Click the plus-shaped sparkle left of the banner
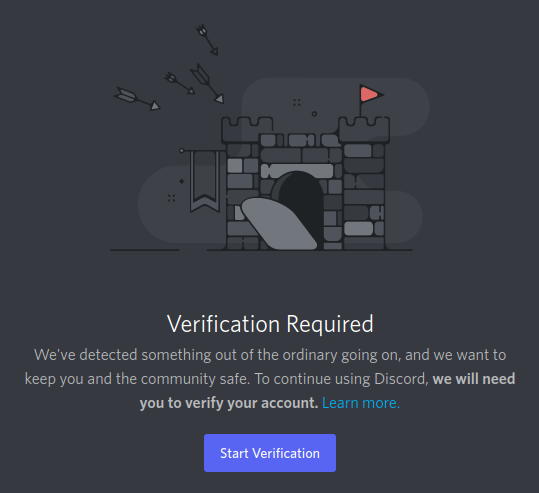The height and width of the screenshot is (493, 539). coord(182,181)
